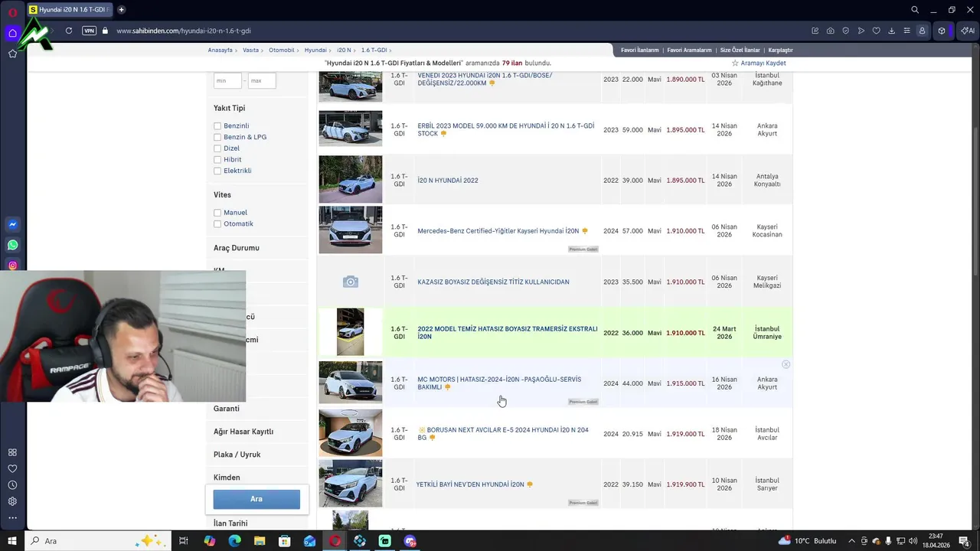Open the VPN badge in address bar
Image resolution: width=980 pixels, height=551 pixels.
(x=89, y=31)
